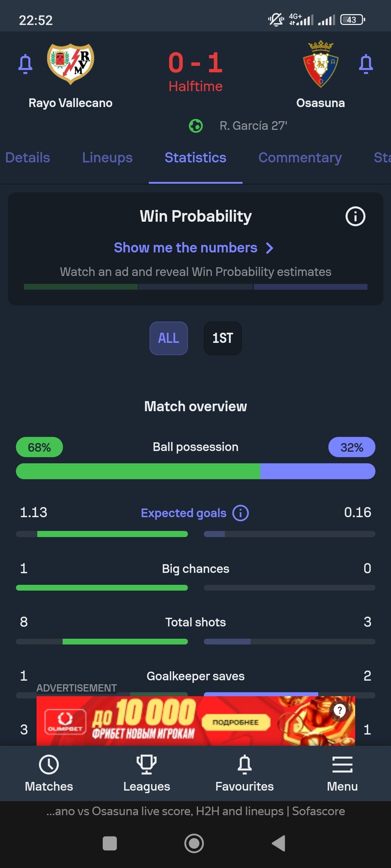Open the Leagues trophy icon
The width and height of the screenshot is (391, 868).
[x=147, y=765]
